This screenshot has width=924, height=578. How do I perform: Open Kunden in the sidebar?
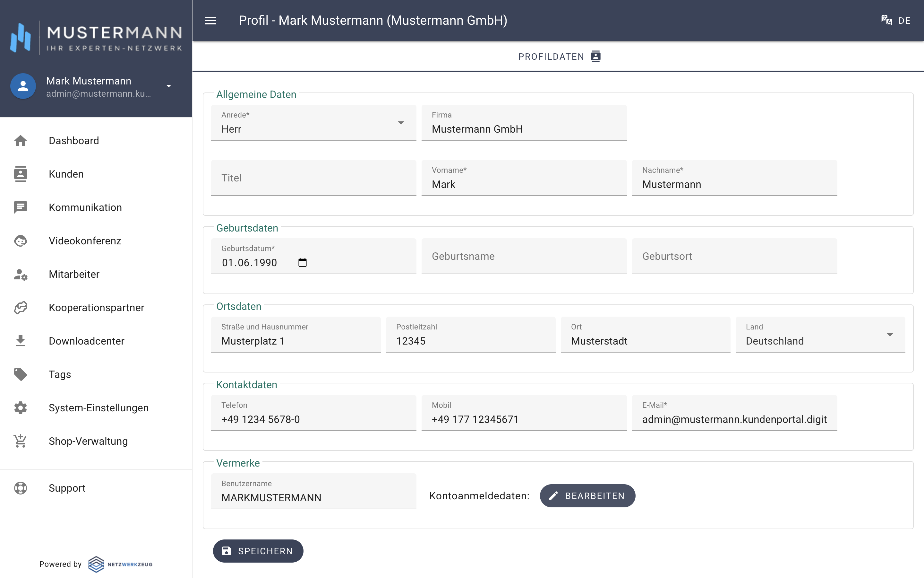pyautogui.click(x=96, y=174)
